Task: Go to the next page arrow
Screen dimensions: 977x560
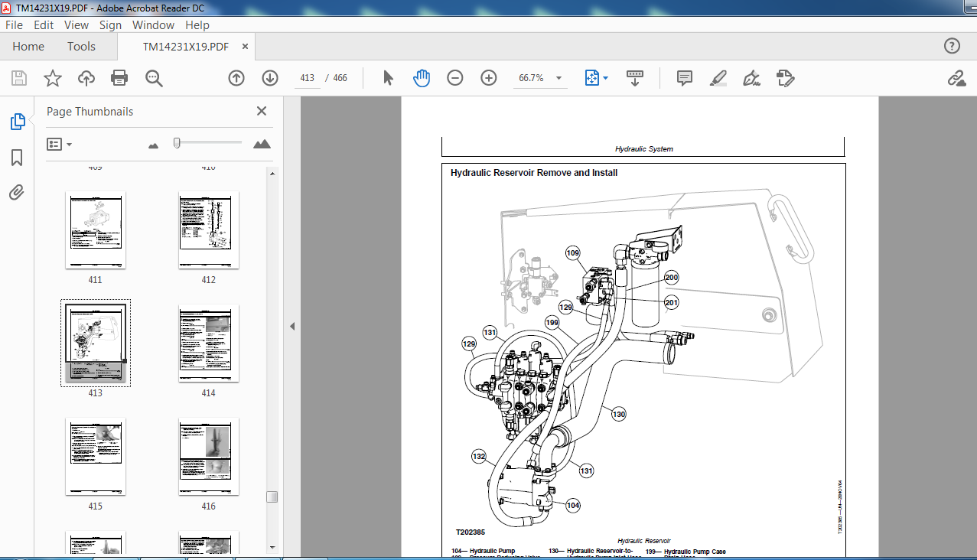Action: [270, 78]
